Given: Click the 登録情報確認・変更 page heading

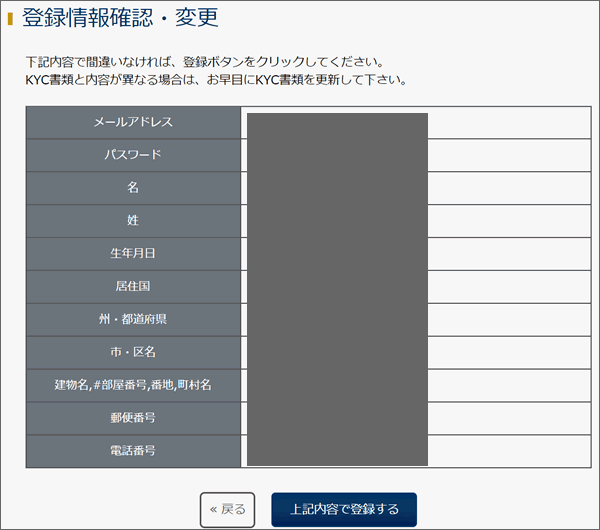Looking at the screenshot, I should [120, 18].
